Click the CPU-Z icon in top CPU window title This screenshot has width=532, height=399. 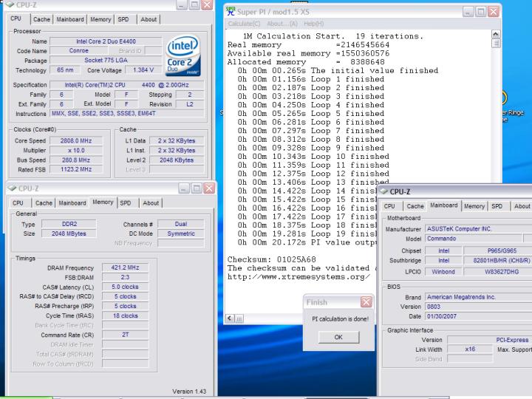(10, 4)
